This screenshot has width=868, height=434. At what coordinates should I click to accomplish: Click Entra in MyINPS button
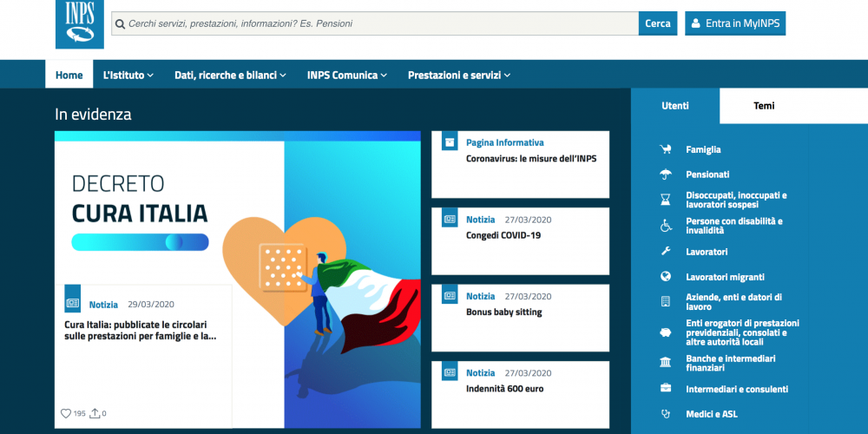[735, 23]
